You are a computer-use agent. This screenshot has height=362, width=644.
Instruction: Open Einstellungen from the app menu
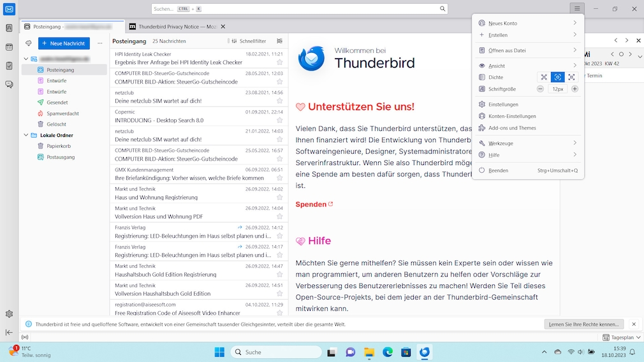[503, 105]
